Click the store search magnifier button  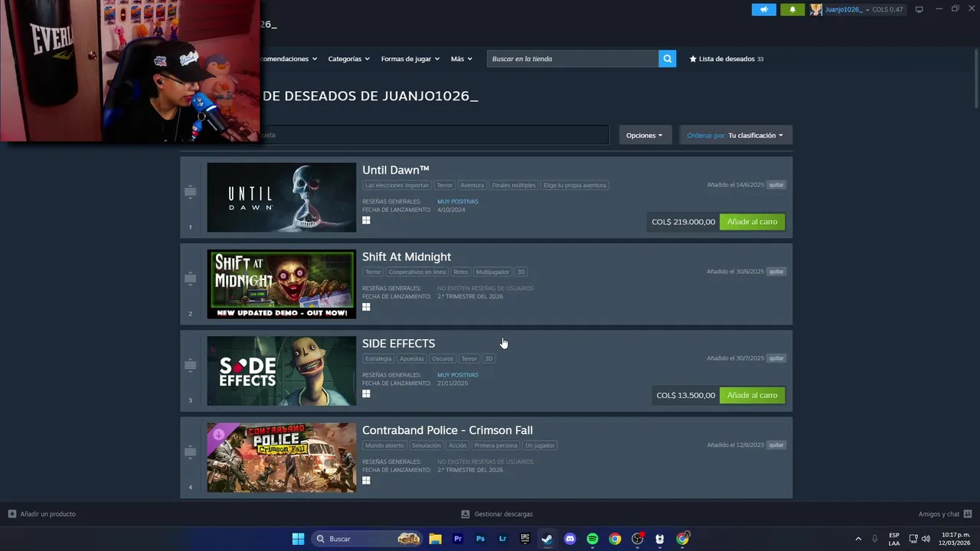tap(667, 59)
